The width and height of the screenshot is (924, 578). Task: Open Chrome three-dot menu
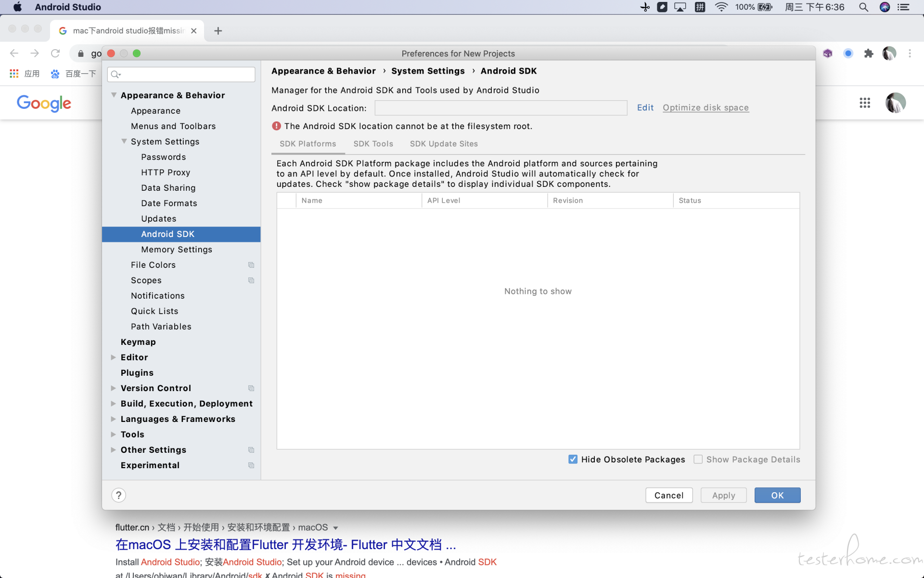coord(910,53)
